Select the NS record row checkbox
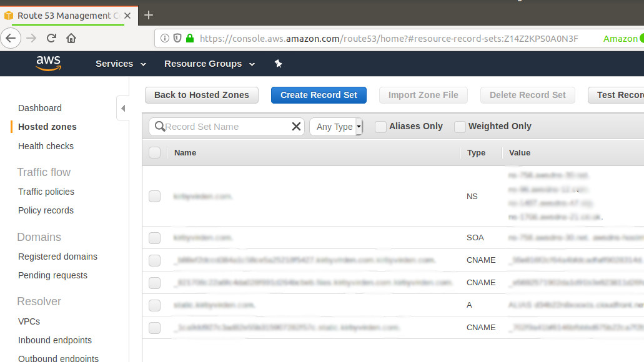Viewport: 644px width, 362px height. point(154,196)
